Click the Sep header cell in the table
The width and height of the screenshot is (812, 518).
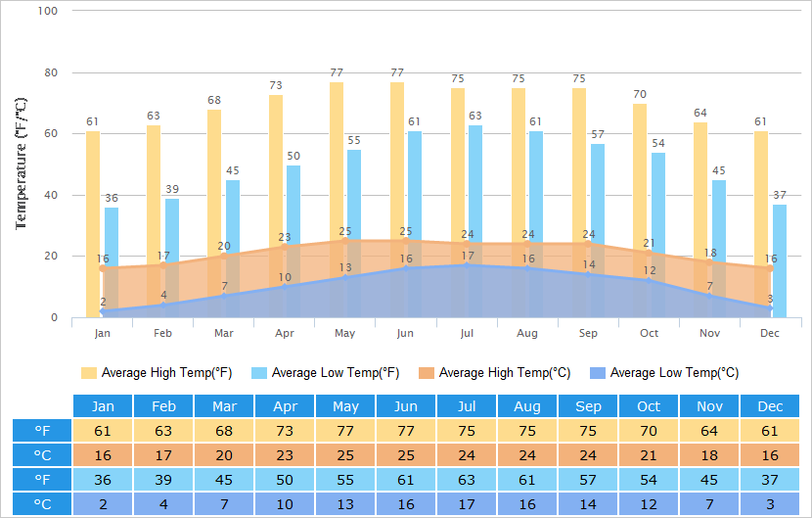tap(588, 406)
